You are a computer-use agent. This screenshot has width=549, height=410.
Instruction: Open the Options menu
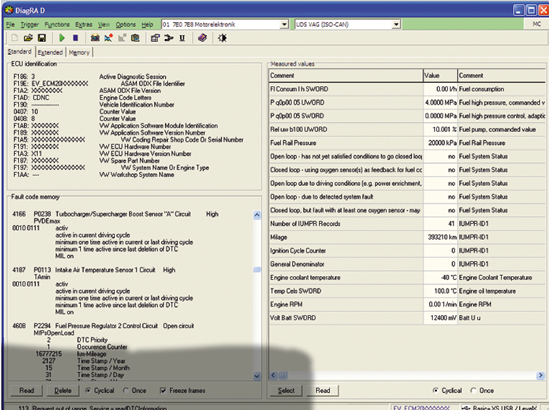126,25
